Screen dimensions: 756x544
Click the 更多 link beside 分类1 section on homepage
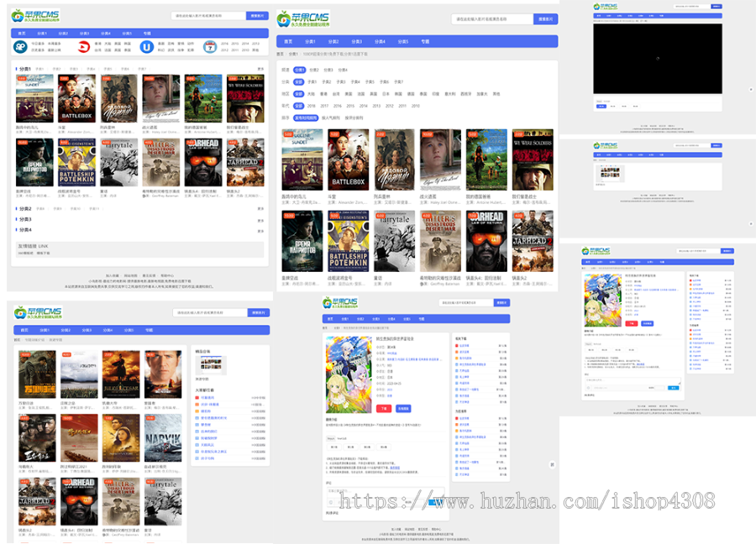(x=260, y=69)
